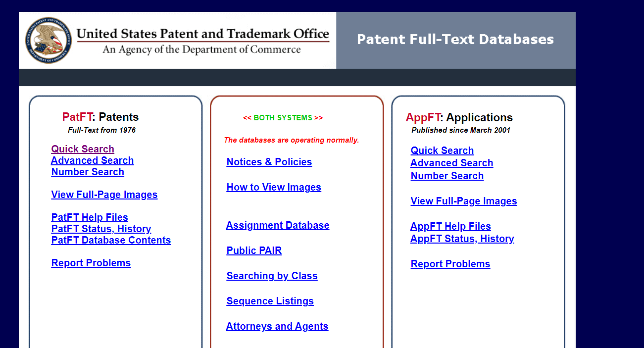Open PatFT Number Search link

tap(88, 172)
